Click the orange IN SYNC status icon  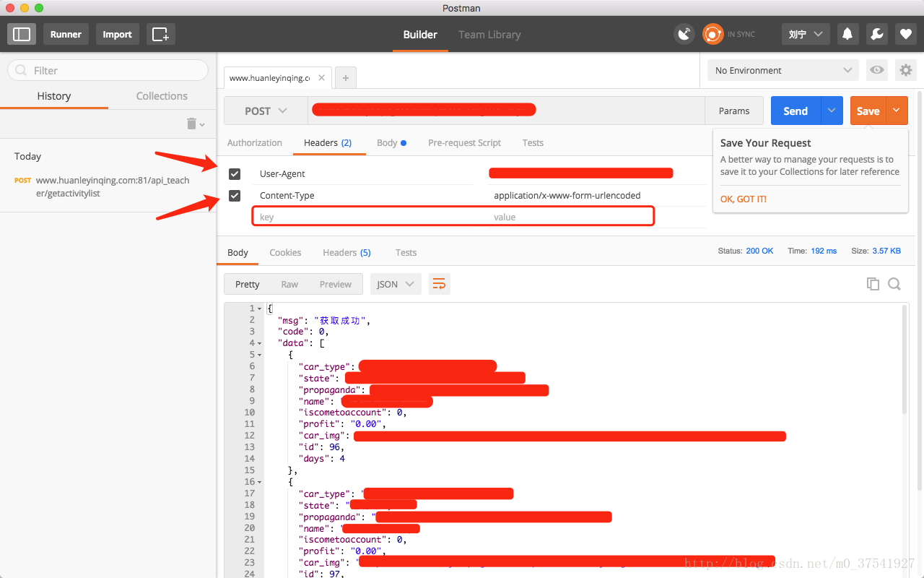click(x=712, y=34)
